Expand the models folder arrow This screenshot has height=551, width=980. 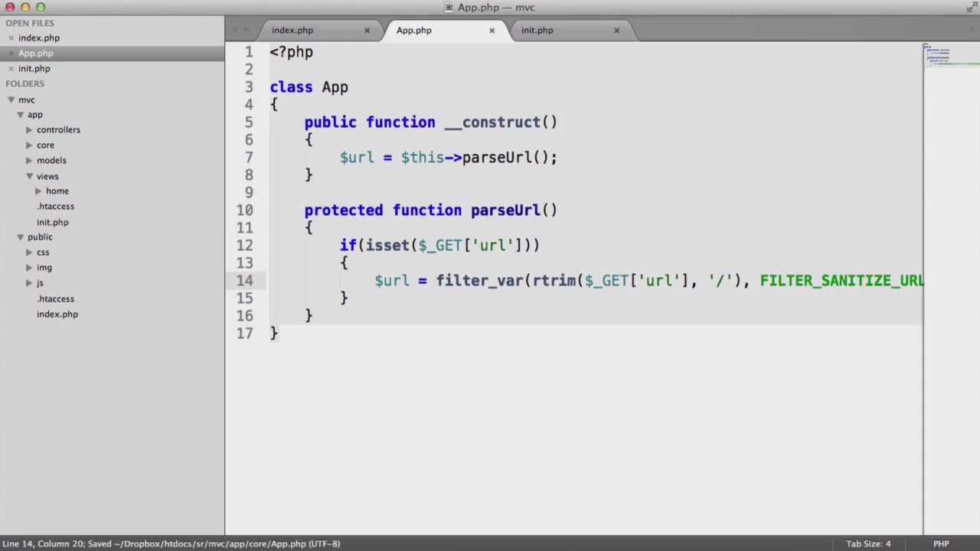29,161
